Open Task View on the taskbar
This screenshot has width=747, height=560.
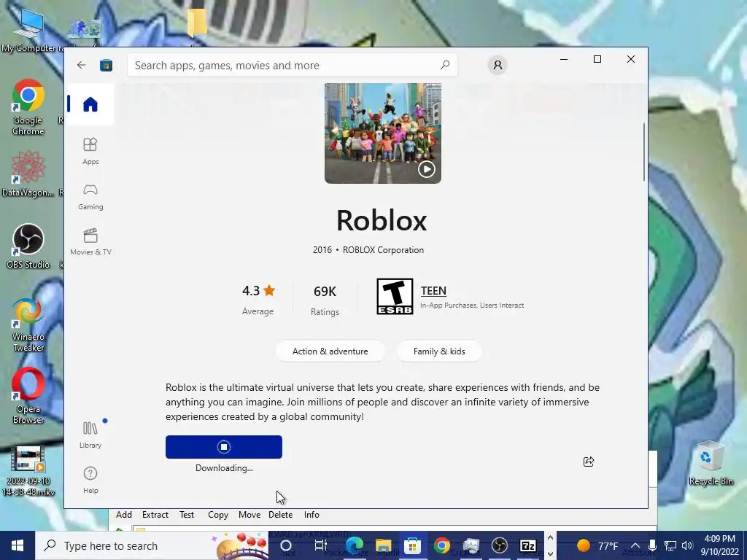click(x=321, y=545)
